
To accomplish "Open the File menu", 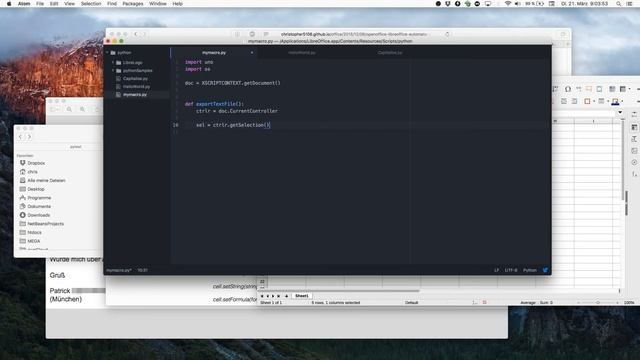I will tap(40, 4).
